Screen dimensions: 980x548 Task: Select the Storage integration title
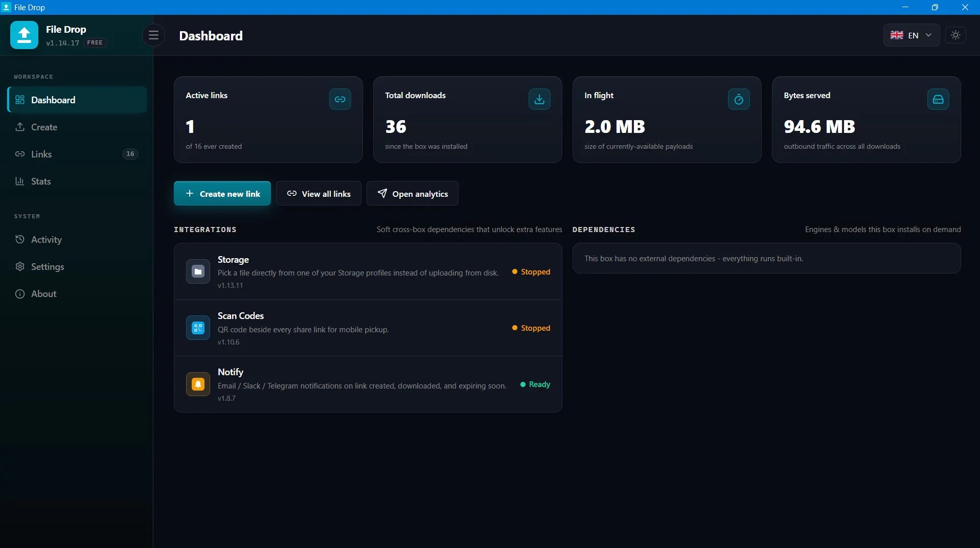click(x=233, y=260)
